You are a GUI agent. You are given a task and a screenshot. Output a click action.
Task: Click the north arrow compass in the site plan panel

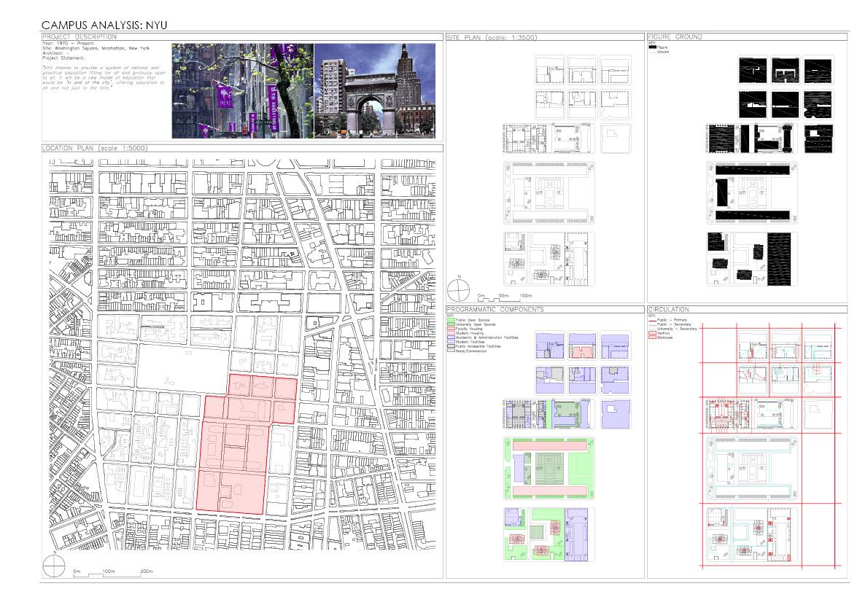pos(458,290)
